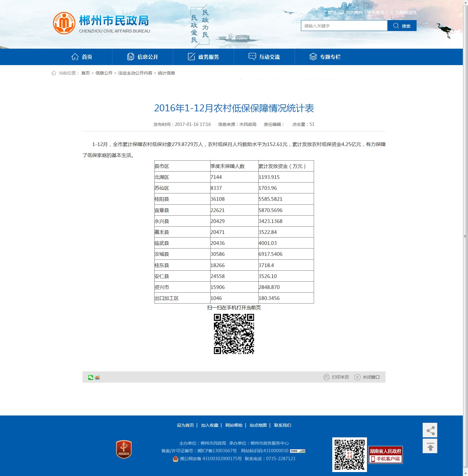Screen dimensions: 468x476
Task: Open the 专题专栏 navigation menu
Action: 325,57
